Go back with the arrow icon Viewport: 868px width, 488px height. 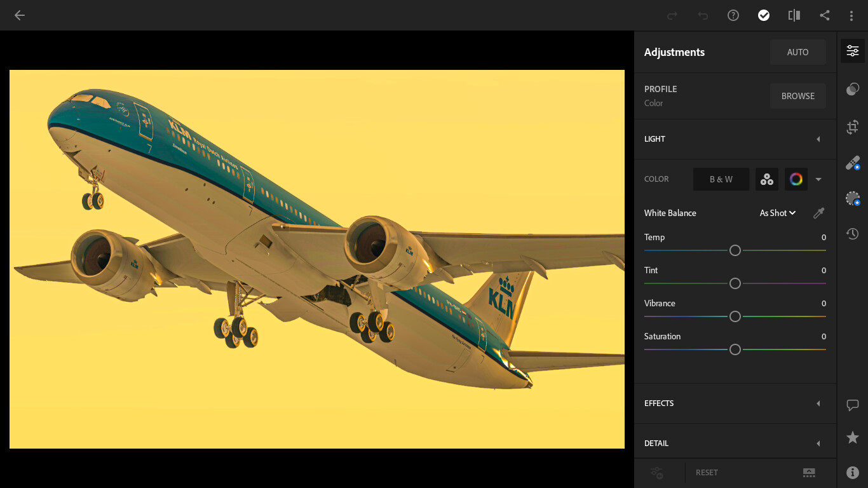tap(20, 15)
